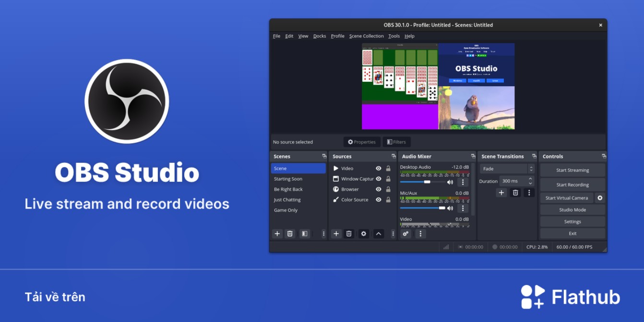Increase transition duration with up arrow
The height and width of the screenshot is (322, 644).
coord(530,179)
